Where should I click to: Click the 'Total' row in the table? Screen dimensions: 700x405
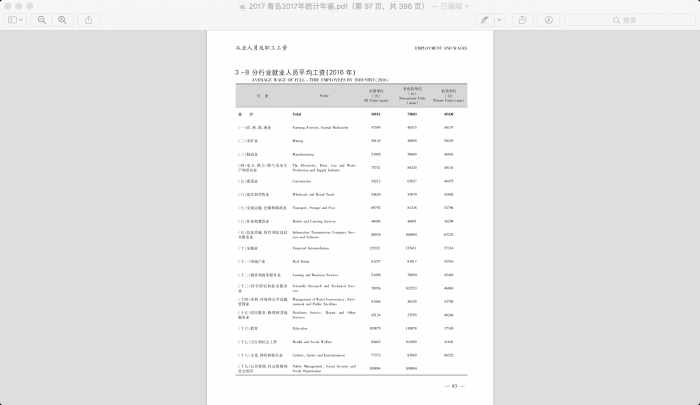pos(298,115)
